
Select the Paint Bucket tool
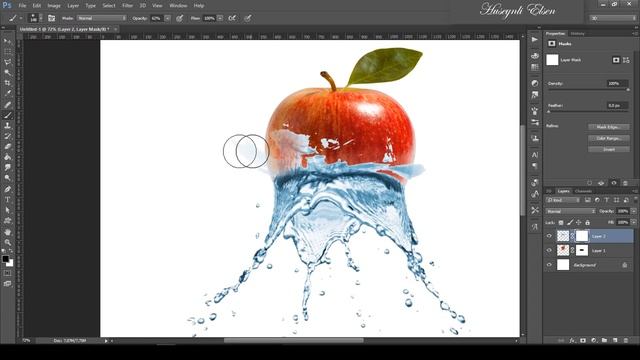tap(7, 157)
